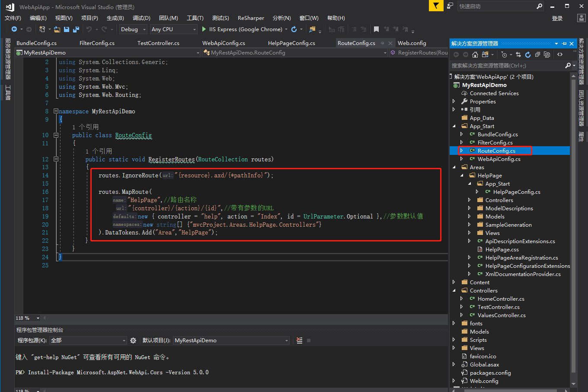The width and height of the screenshot is (588, 392).
Task: Expand the Properties node in Solution Explorer
Action: click(454, 101)
